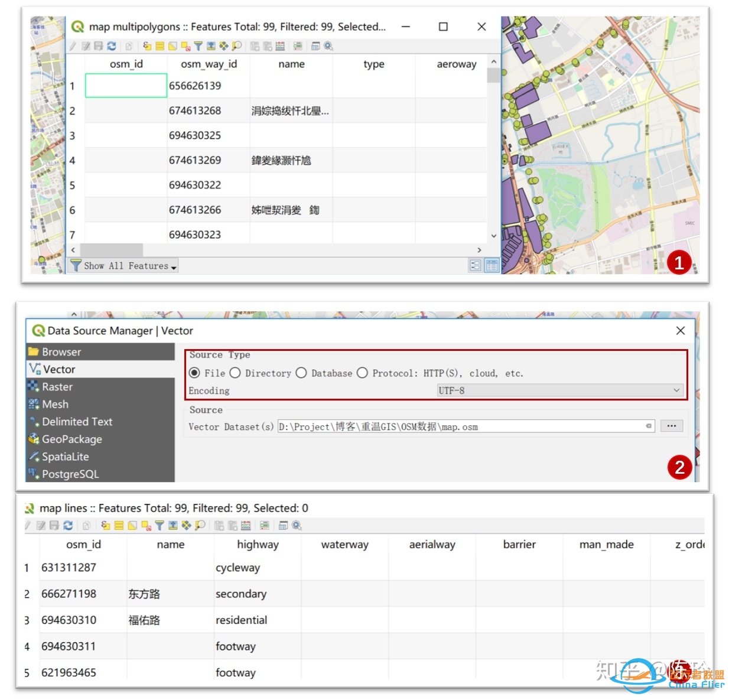The width and height of the screenshot is (729, 700).
Task: Click reload table icon in multipolygons window
Action: click(x=112, y=46)
